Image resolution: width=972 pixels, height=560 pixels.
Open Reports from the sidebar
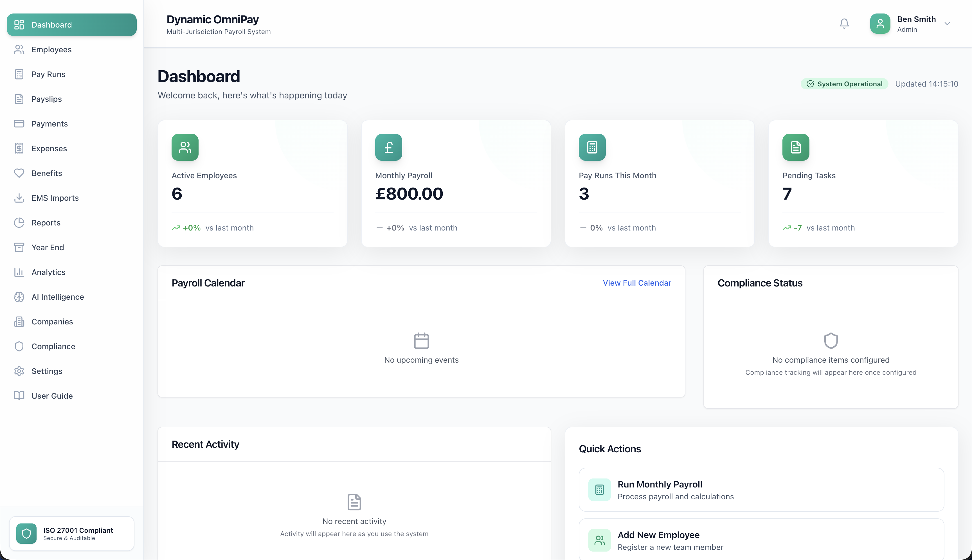(71, 223)
